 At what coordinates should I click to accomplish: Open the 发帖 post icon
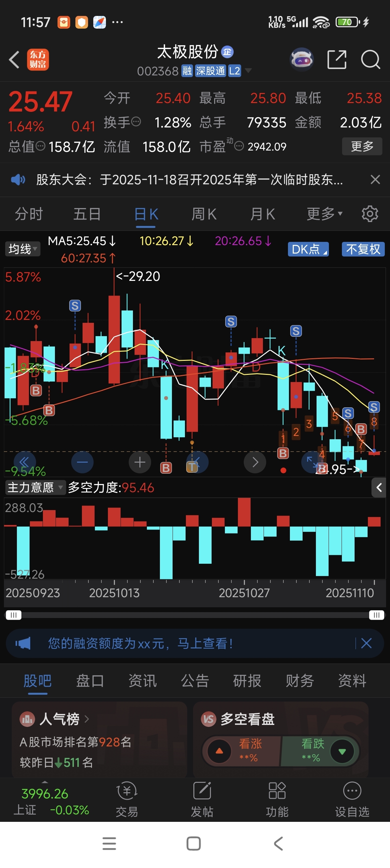[202, 799]
